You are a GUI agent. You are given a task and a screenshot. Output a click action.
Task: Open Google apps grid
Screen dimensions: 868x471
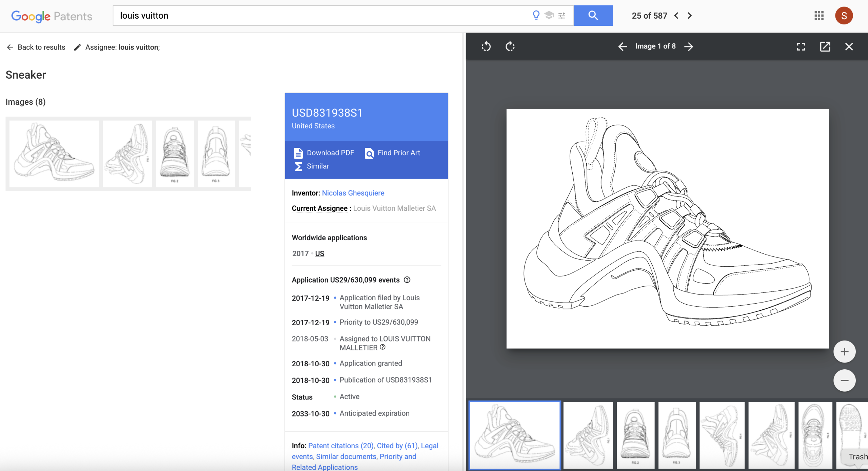click(819, 16)
